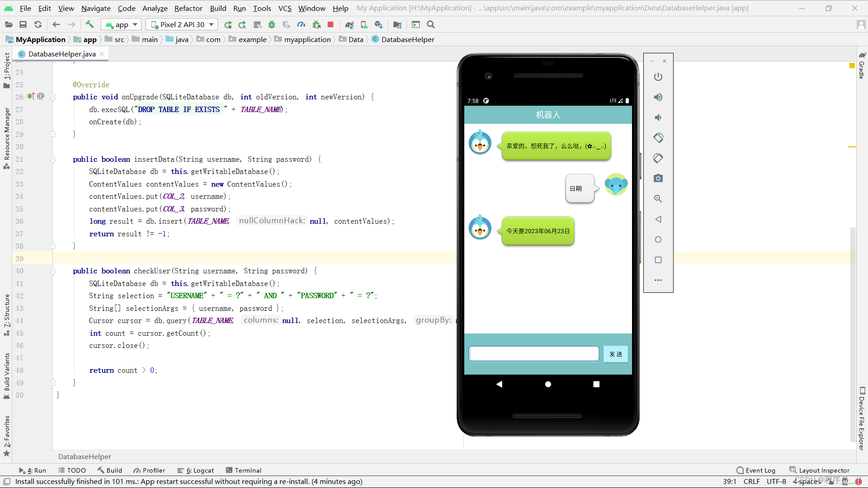Click the Search Everywhere magnifier icon
868x488 pixels.
[x=431, y=24]
